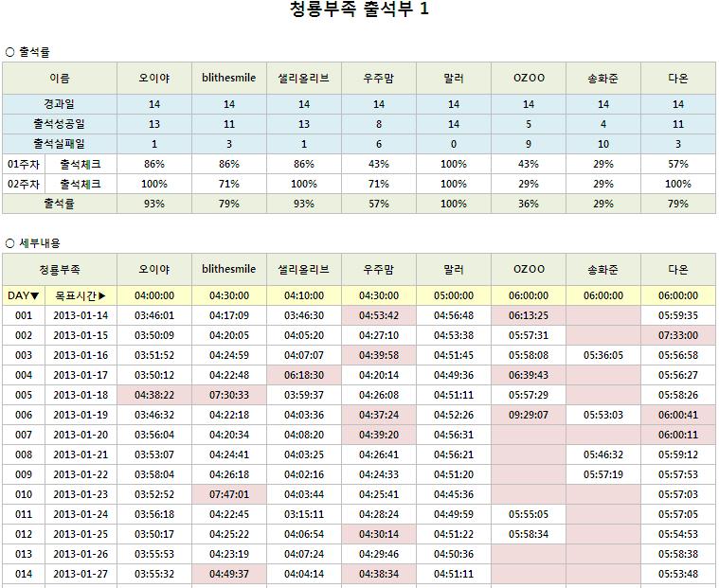This screenshot has width=719, height=588.
Task: Click the '02주차' cell
Action: [x=24, y=184]
